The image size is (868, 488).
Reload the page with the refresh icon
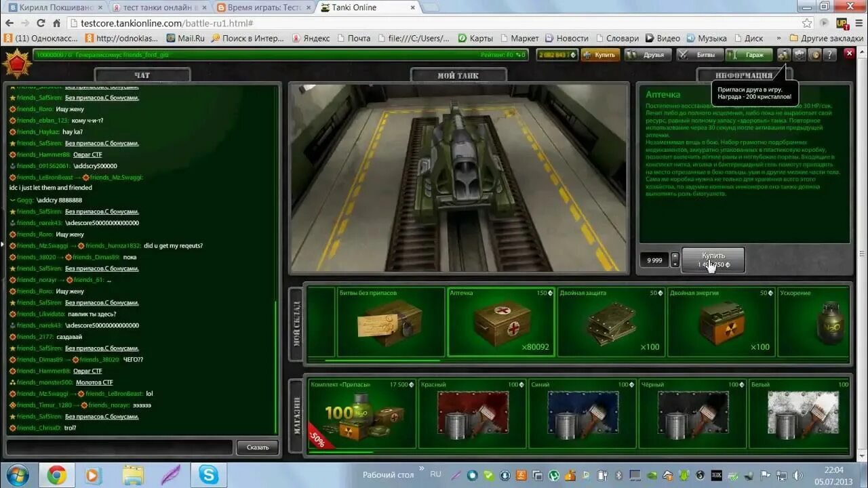point(41,23)
